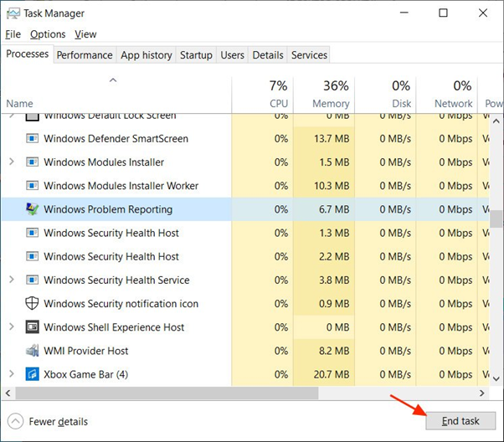The image size is (504, 442).
Task: Click the horizontal scrollbar thumb
Action: 167,393
